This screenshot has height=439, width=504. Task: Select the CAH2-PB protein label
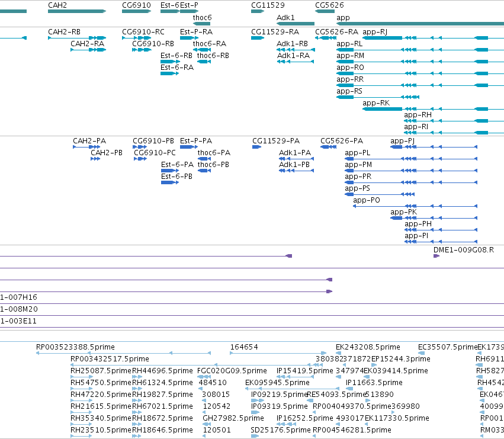(x=107, y=153)
